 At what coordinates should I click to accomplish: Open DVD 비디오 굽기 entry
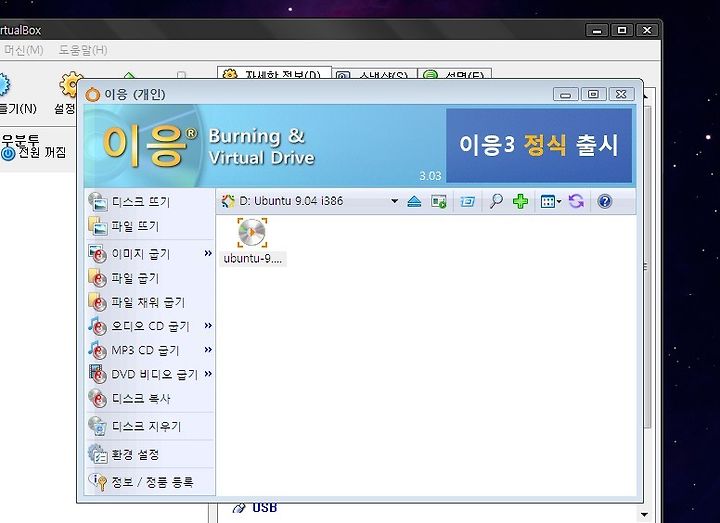[x=145, y=374]
